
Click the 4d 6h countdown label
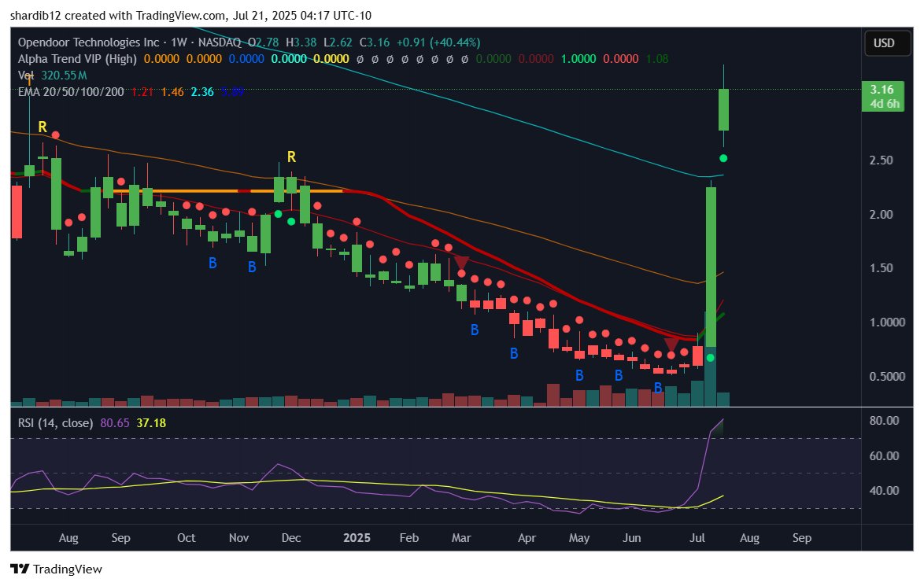[x=885, y=105]
